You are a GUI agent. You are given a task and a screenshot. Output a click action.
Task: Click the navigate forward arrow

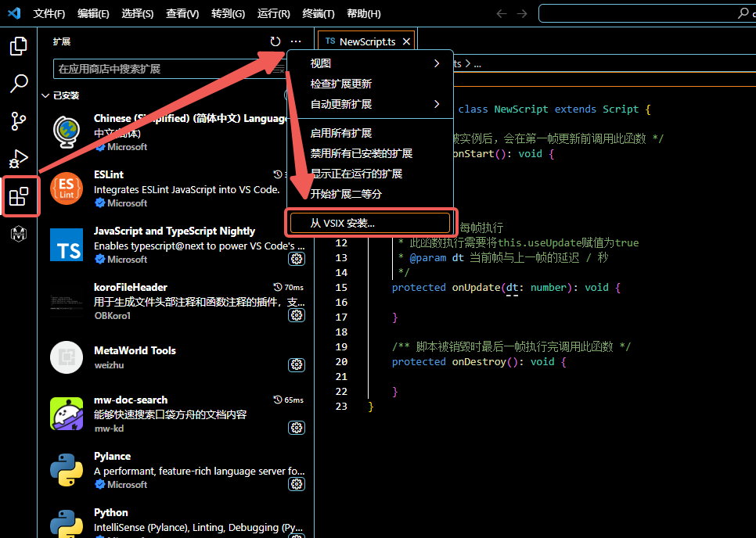[x=522, y=13]
